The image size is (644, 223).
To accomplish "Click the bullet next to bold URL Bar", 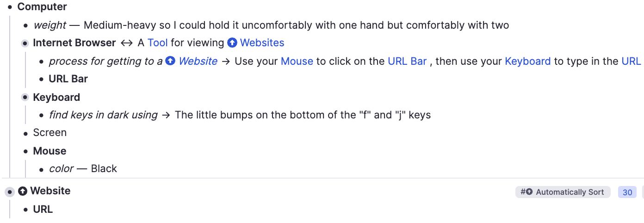I will 42,80.
